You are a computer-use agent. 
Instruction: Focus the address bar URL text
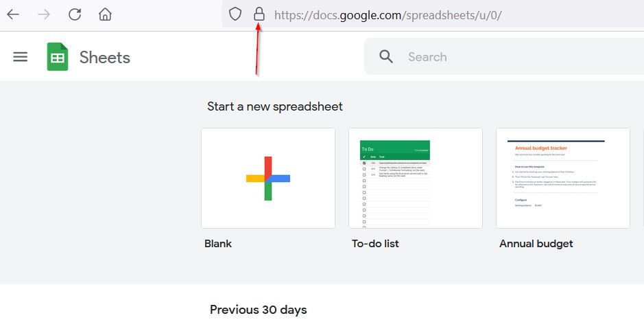click(387, 15)
